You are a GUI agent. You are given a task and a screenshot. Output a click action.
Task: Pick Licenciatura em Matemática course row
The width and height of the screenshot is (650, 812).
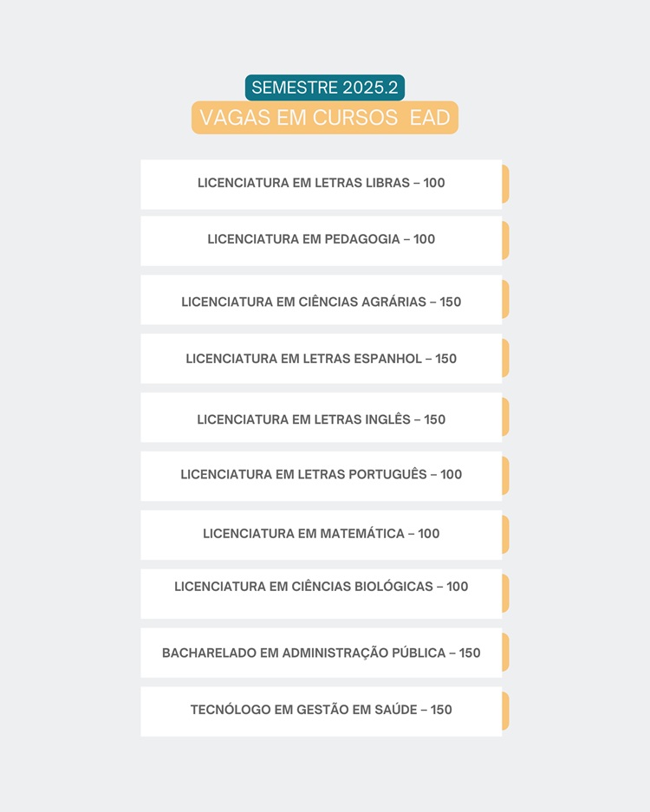(321, 534)
